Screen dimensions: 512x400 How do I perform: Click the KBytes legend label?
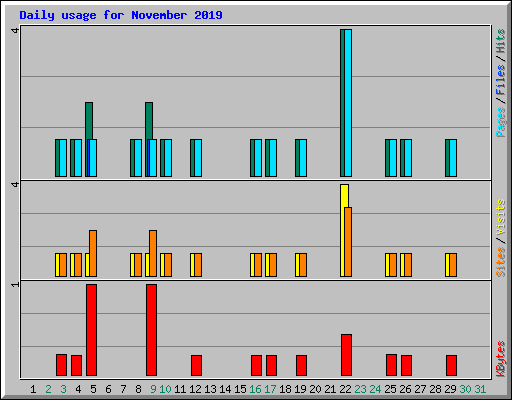coord(500,359)
